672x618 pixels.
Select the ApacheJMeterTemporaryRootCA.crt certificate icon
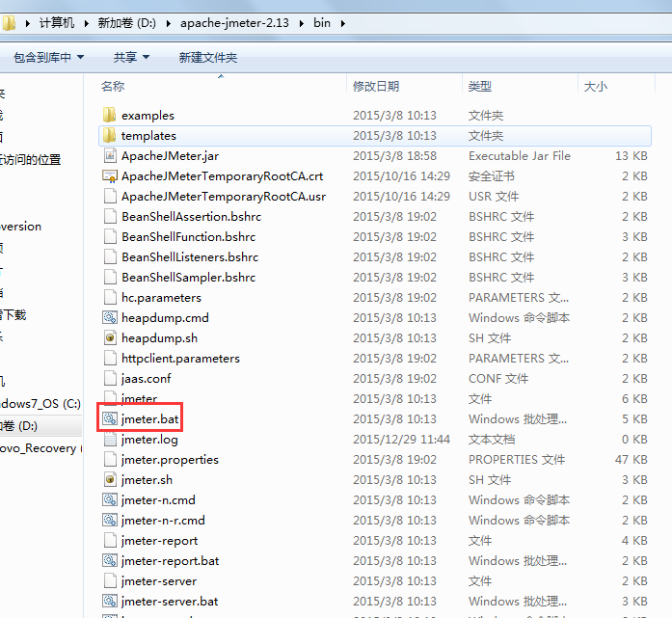point(109,176)
